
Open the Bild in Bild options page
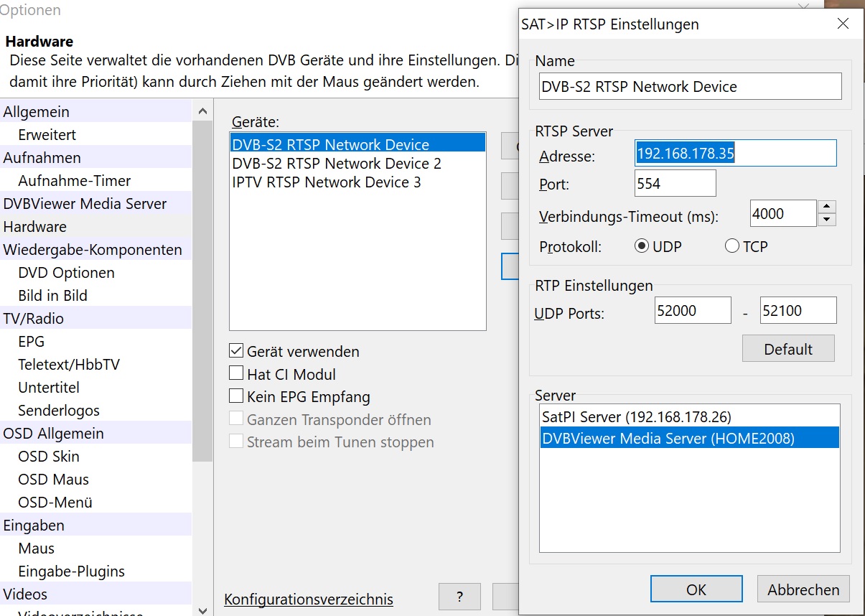click(x=96, y=295)
